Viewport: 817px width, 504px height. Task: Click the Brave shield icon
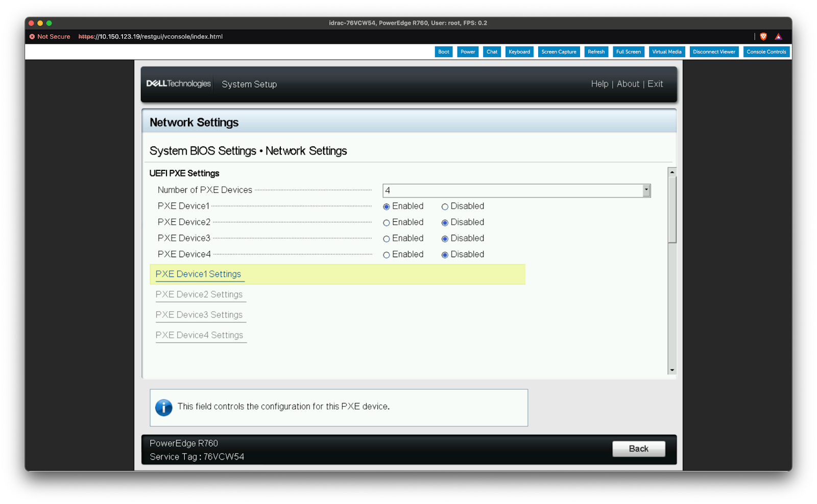click(x=763, y=37)
